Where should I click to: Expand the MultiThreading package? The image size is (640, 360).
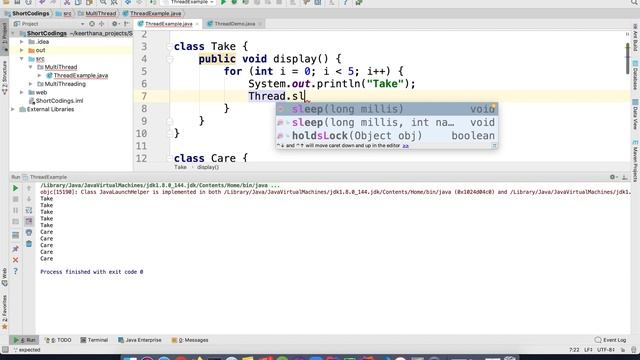tap(31, 84)
